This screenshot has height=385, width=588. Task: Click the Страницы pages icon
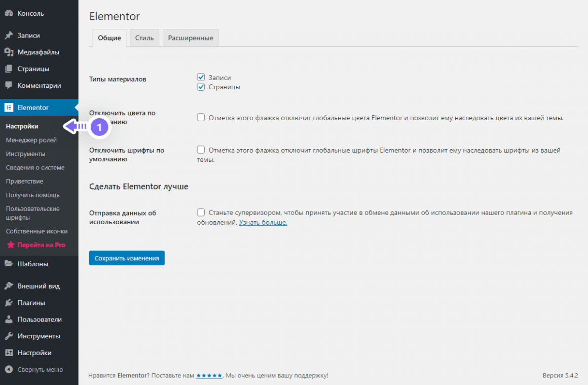(x=9, y=69)
